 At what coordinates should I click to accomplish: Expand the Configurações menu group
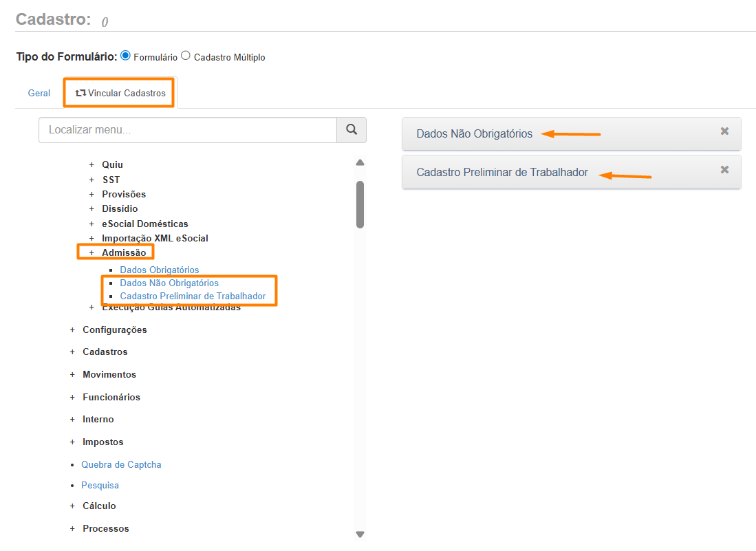click(x=73, y=330)
